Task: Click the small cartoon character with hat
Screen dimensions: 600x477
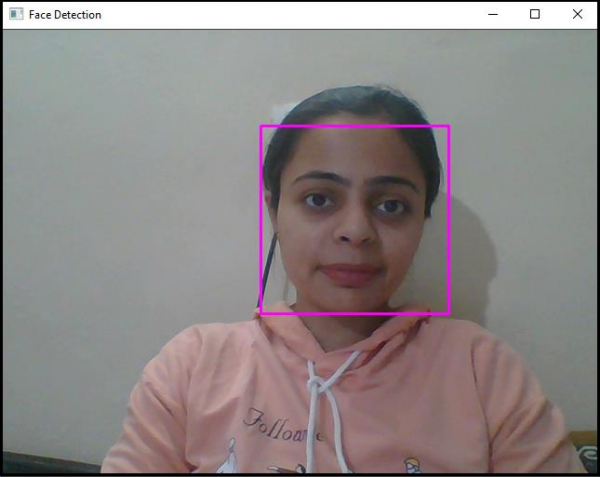Action: tap(413, 465)
